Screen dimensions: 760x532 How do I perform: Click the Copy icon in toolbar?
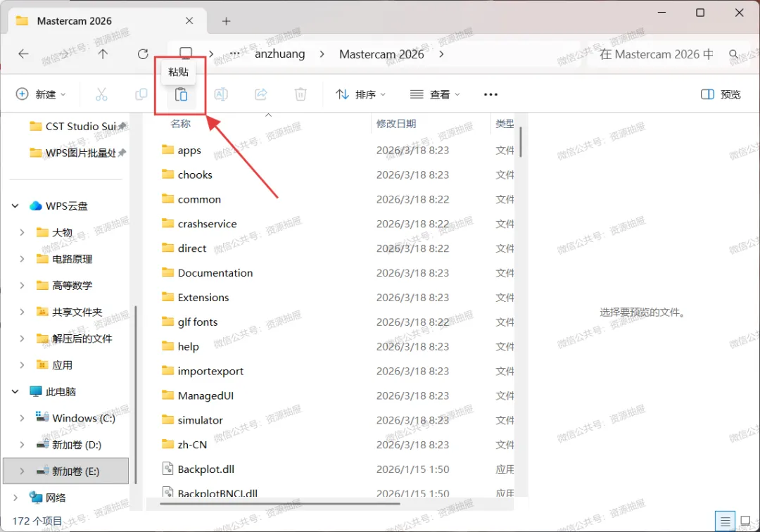click(x=141, y=94)
